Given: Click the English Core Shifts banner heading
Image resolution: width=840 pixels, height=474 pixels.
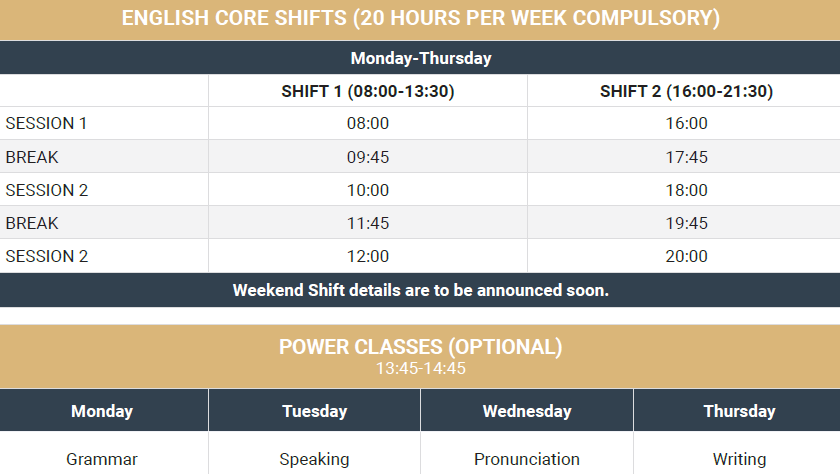Looking at the screenshot, I should point(420,19).
